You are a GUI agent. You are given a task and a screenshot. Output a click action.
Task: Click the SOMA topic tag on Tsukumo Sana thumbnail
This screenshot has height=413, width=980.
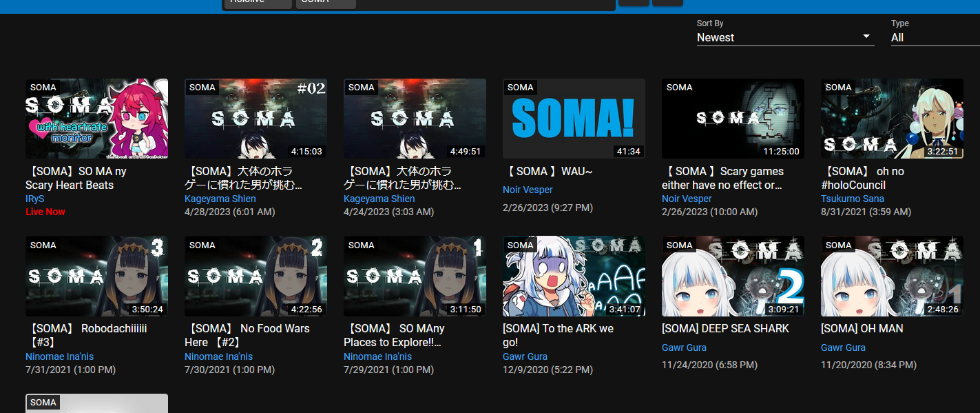(839, 88)
